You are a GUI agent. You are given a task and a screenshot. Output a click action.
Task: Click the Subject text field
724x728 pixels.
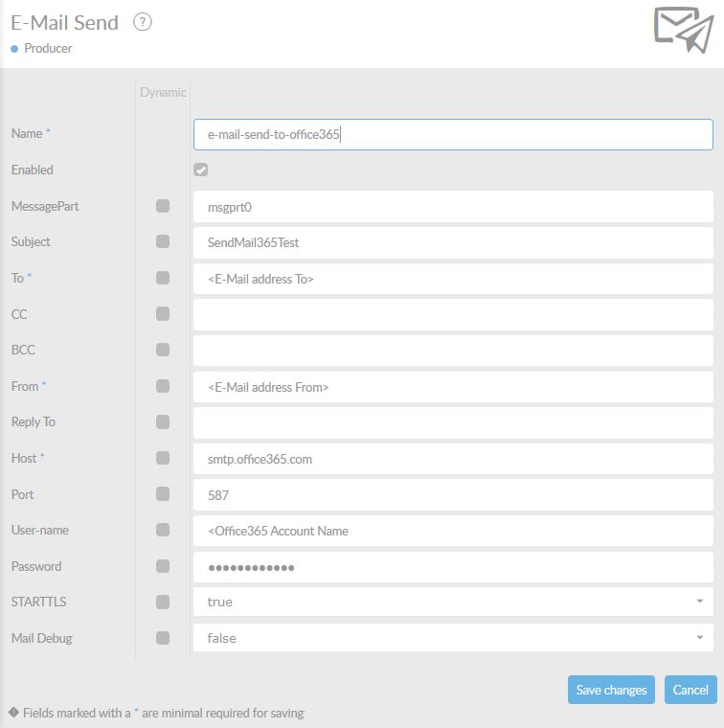(x=452, y=242)
